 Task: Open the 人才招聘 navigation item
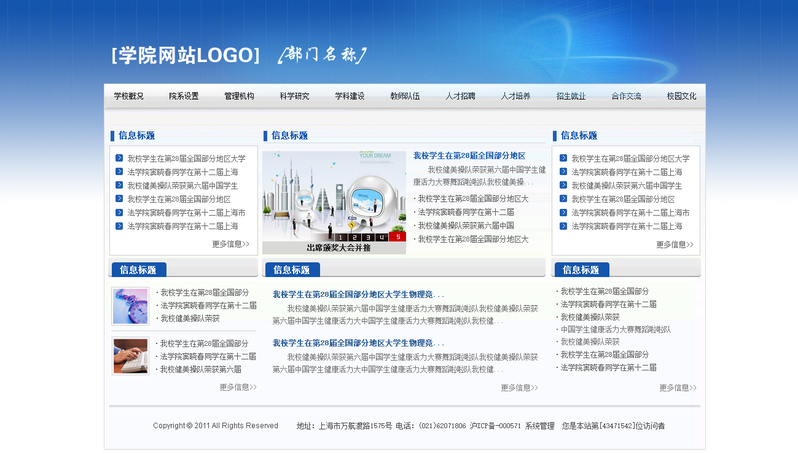point(460,96)
